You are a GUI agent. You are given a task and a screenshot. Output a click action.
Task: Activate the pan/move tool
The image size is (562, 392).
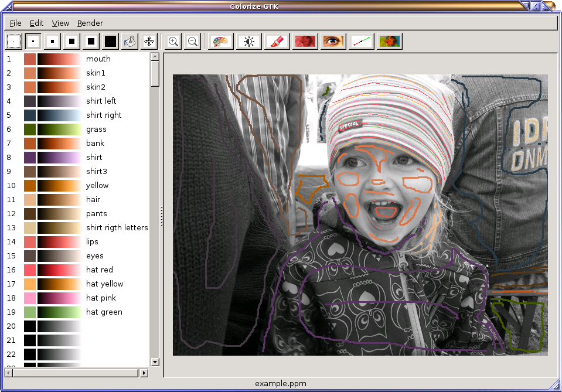coord(149,41)
